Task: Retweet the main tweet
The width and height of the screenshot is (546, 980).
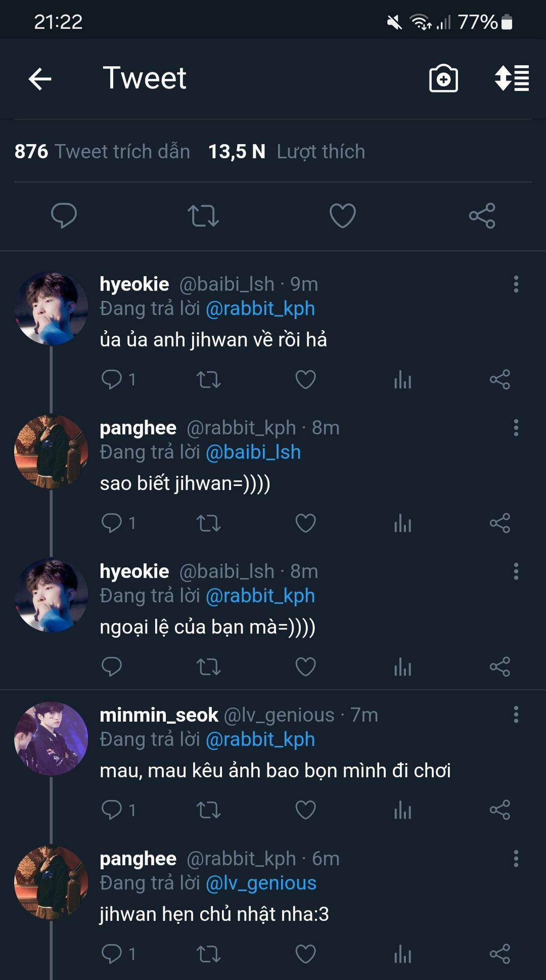Action: click(x=203, y=215)
